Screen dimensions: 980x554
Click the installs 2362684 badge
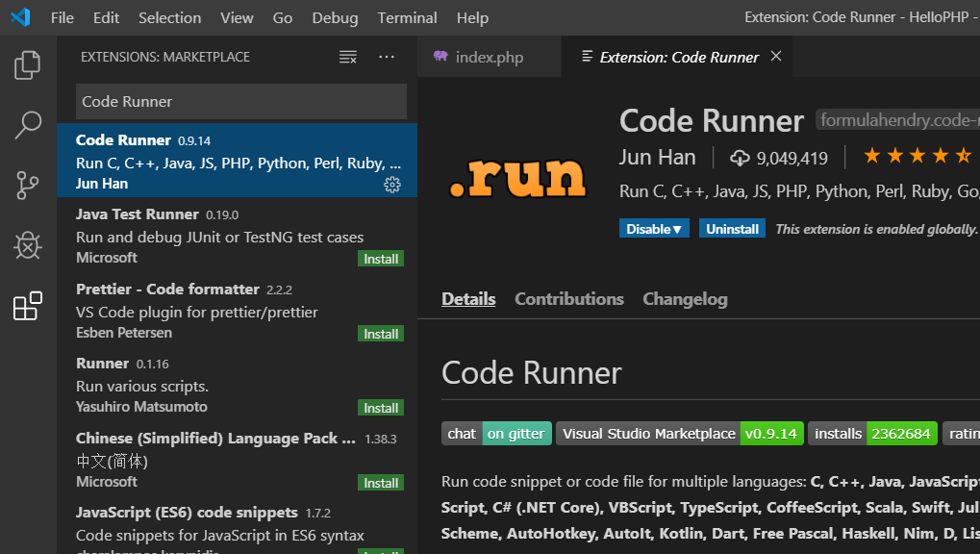(x=872, y=434)
